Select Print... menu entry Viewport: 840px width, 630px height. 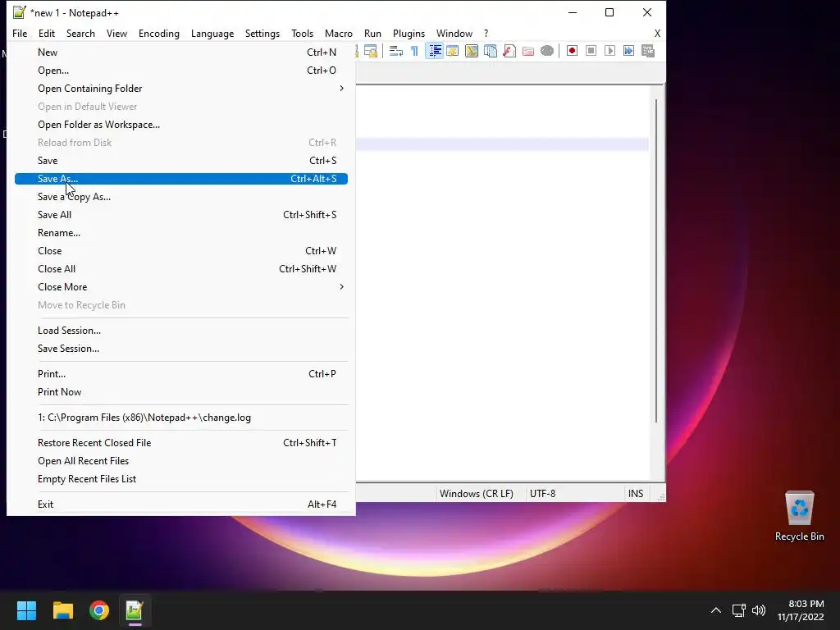[181, 374]
